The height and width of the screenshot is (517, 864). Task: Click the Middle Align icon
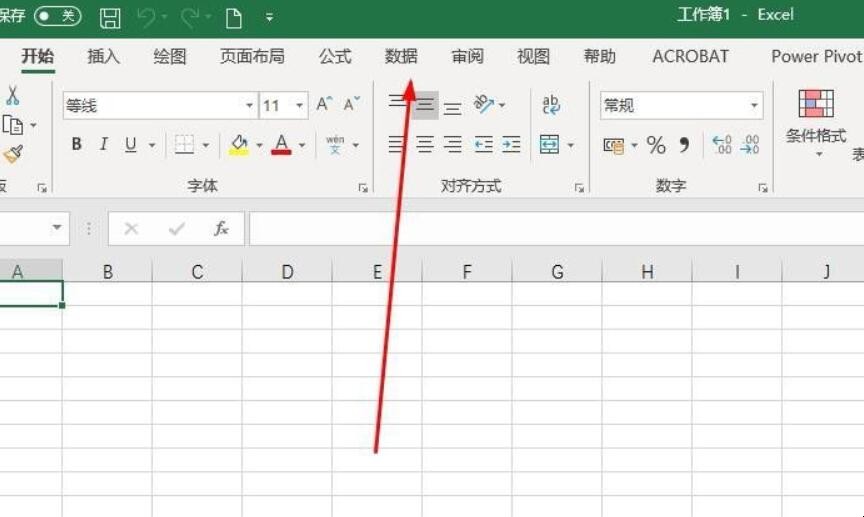425,105
